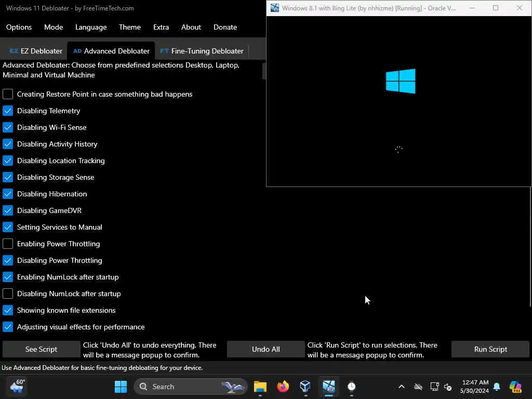Switch to Fine-Tuning Debloater tab
Viewport: 532px width, 399px height.
(202, 51)
